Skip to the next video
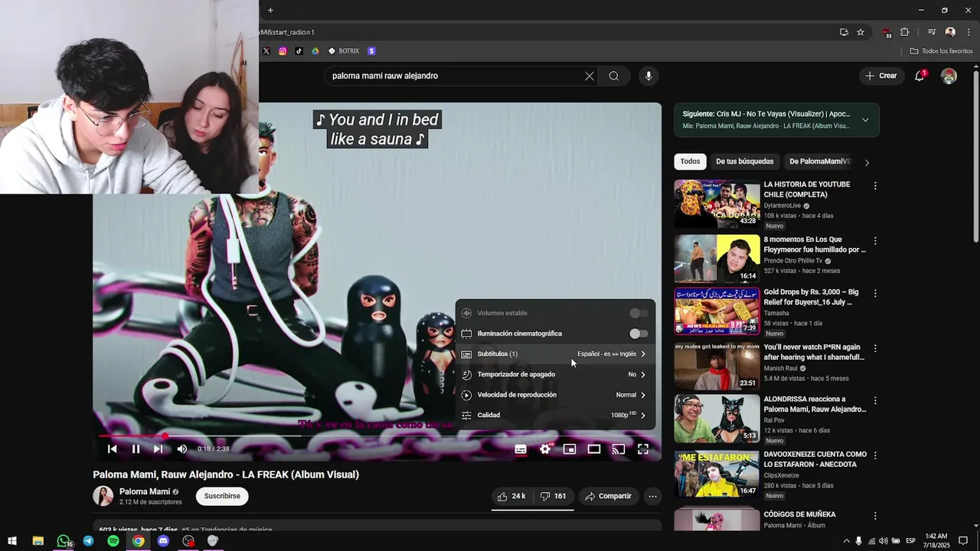Screen dimensions: 980x551 (158, 449)
